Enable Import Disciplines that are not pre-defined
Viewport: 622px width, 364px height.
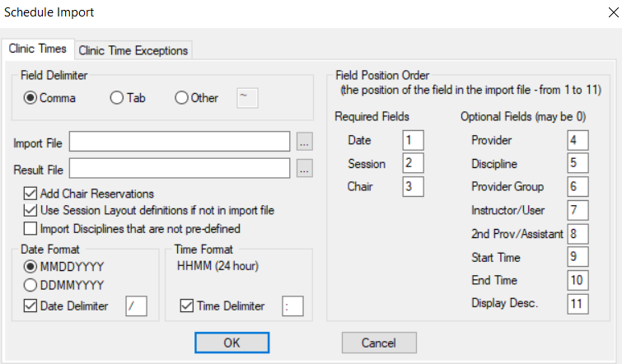31,228
